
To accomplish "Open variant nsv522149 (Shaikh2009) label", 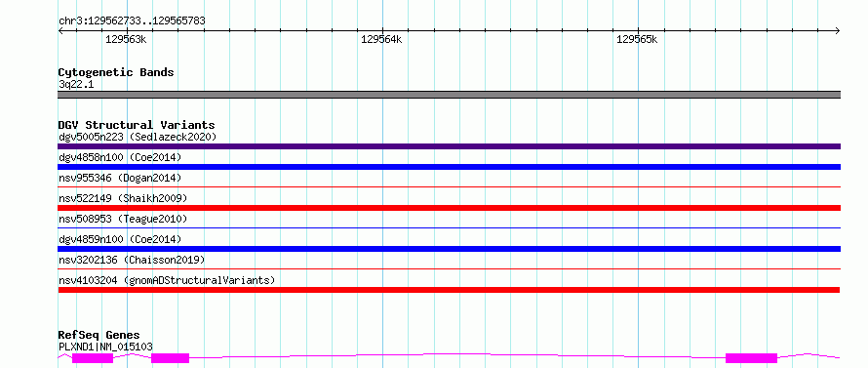I will (122, 198).
